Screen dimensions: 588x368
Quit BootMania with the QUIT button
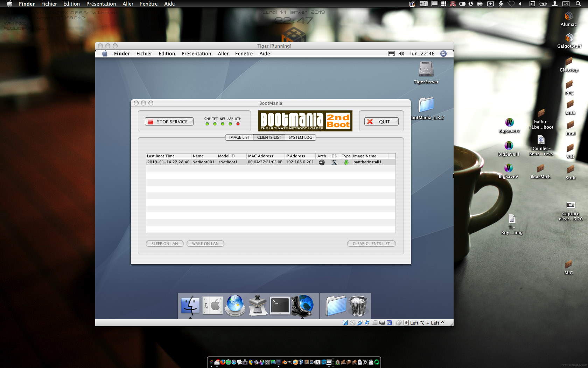click(x=381, y=122)
